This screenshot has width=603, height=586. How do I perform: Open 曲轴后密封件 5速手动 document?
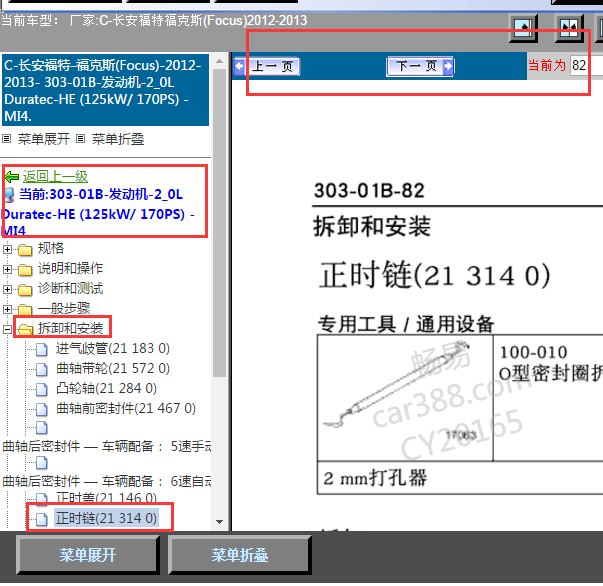pyautogui.click(x=107, y=446)
